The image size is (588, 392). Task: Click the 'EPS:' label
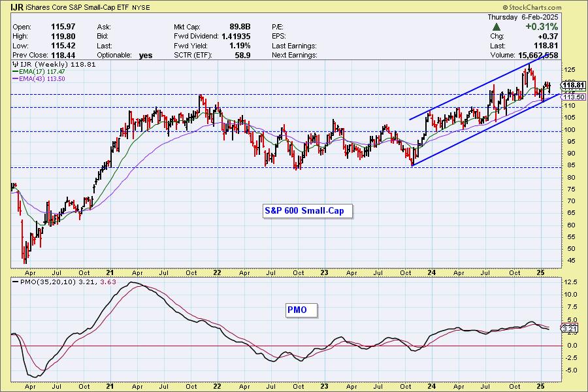[278, 37]
